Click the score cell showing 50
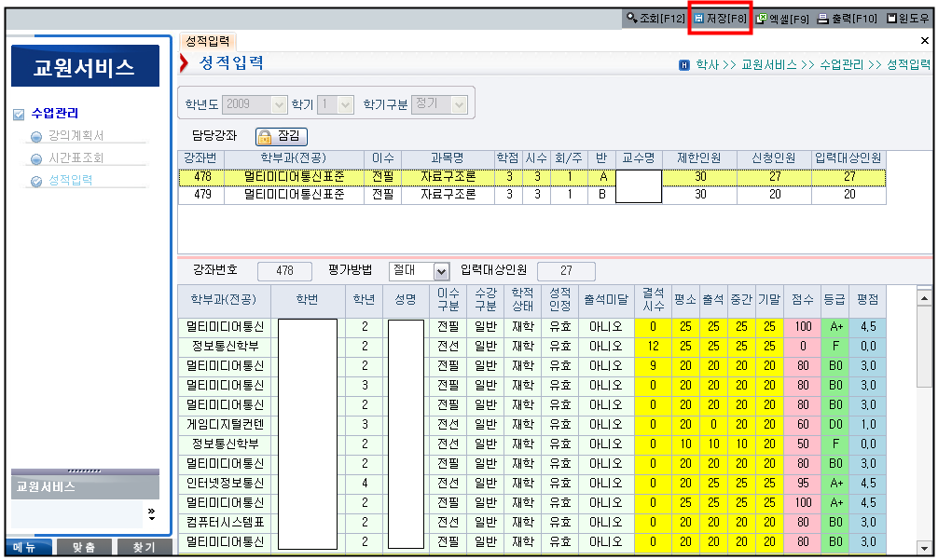The height and width of the screenshot is (560, 938). (x=803, y=445)
